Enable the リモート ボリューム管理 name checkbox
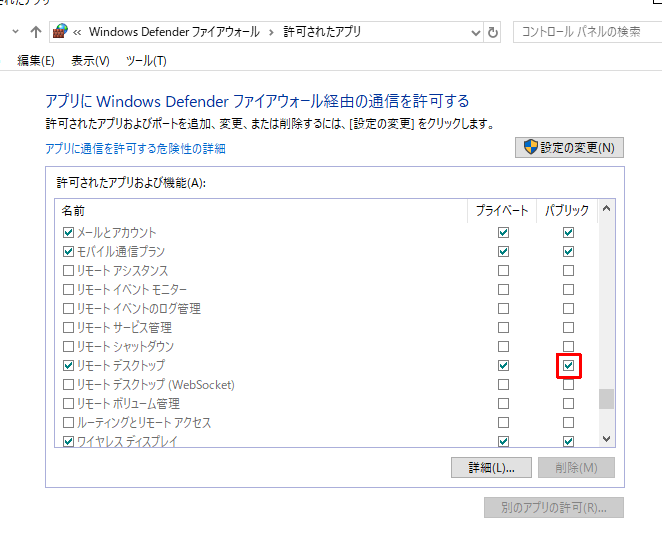The image size is (662, 538). click(68, 404)
